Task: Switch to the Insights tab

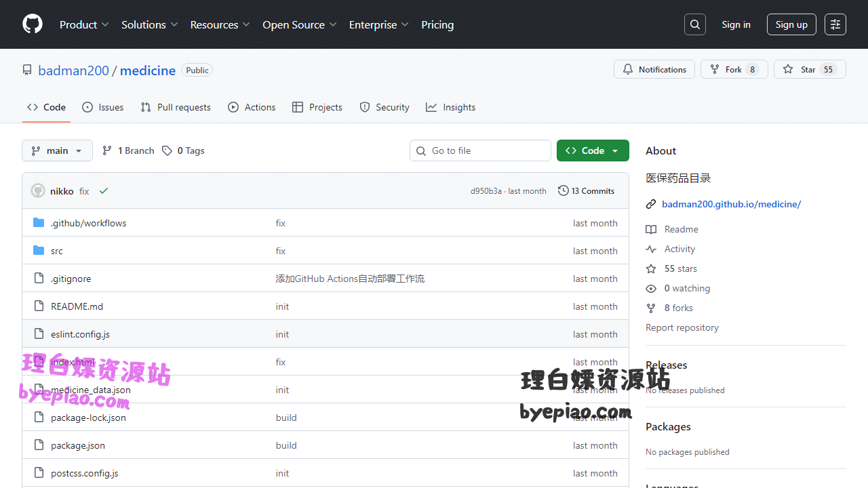Action: (x=451, y=107)
